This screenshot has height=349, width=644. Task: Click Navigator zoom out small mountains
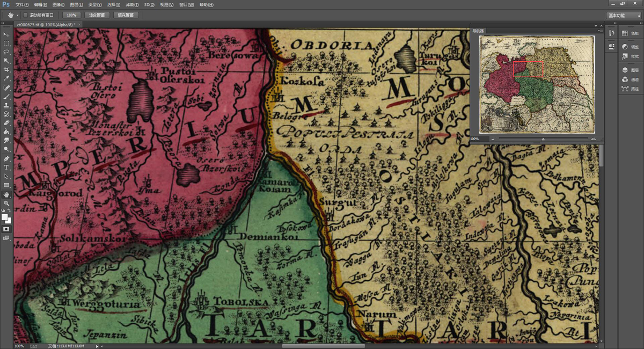pos(493,139)
